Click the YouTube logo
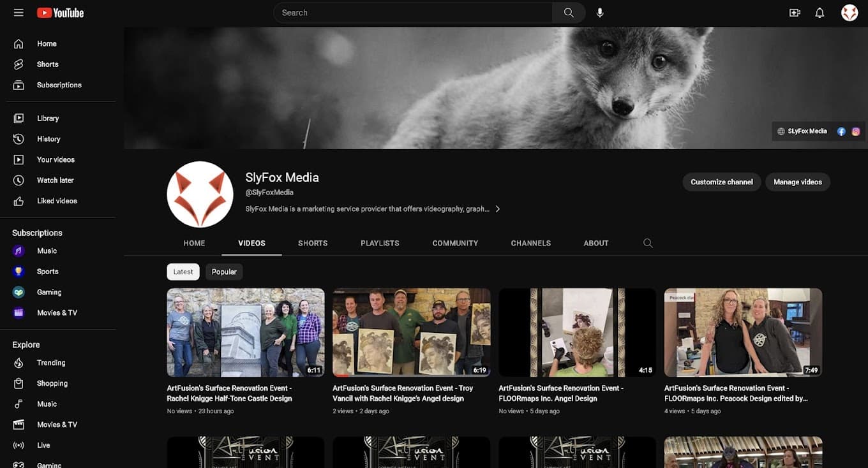 click(60, 13)
